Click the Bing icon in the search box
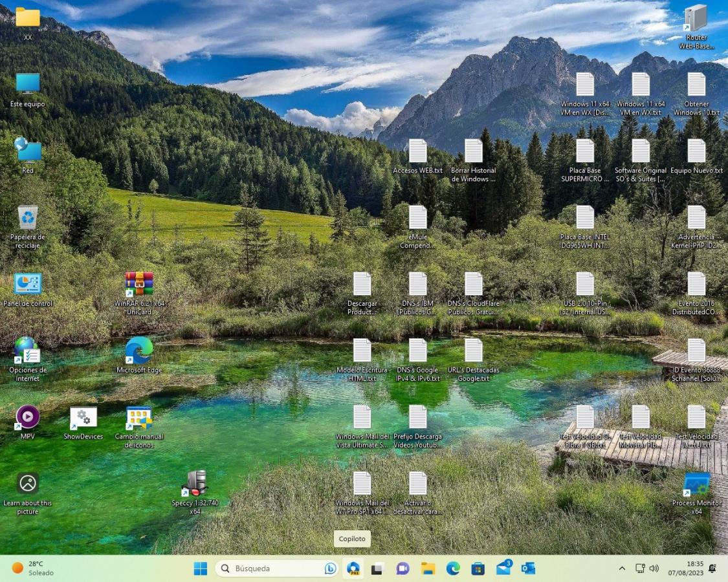 pyautogui.click(x=330, y=568)
